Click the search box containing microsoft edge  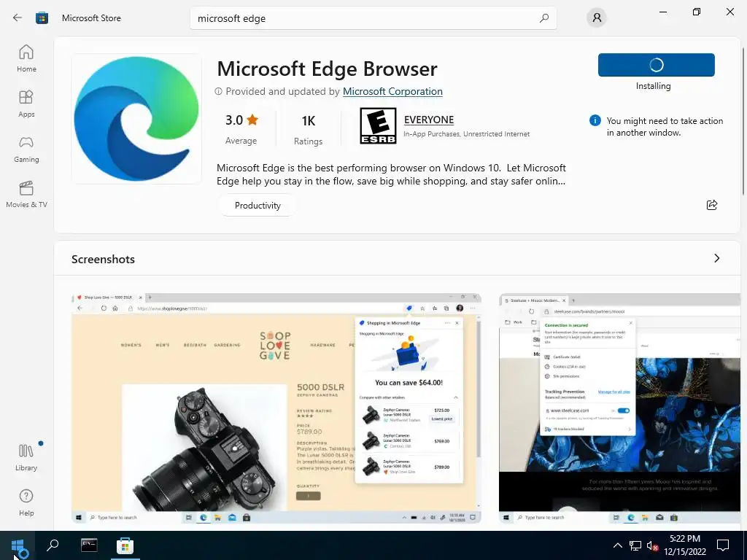(x=373, y=18)
